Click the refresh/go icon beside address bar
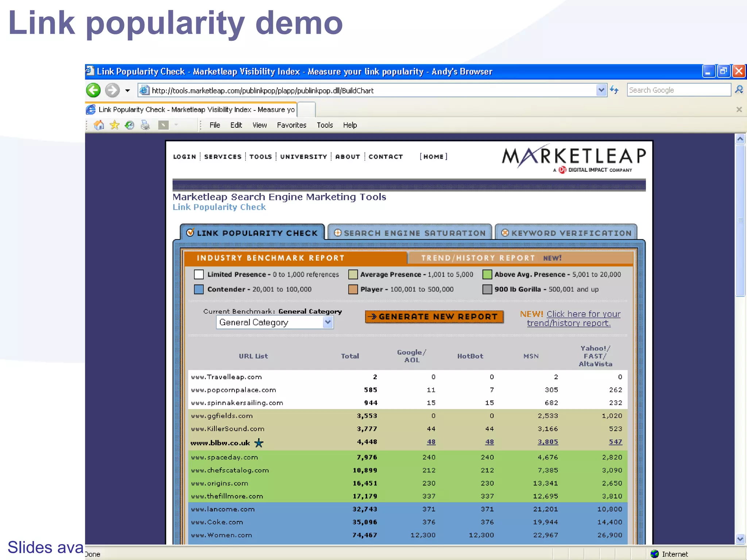The width and height of the screenshot is (747, 560). 615,90
